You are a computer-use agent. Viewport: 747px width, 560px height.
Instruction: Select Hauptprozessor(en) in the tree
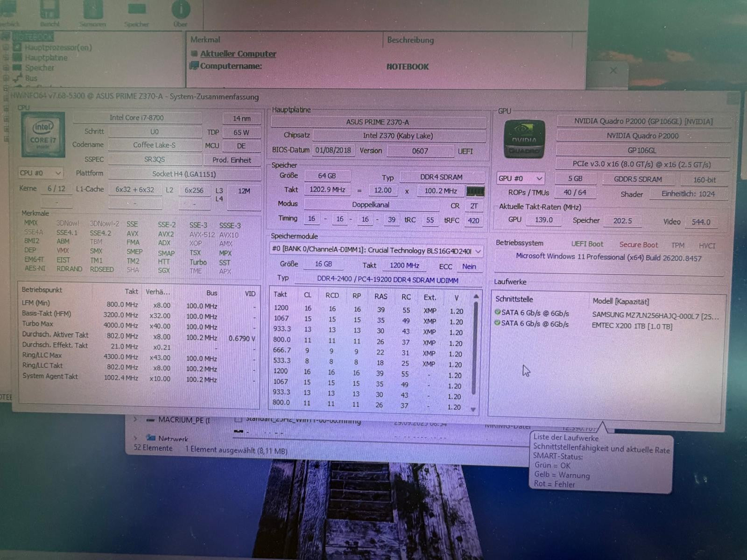pyautogui.click(x=58, y=47)
